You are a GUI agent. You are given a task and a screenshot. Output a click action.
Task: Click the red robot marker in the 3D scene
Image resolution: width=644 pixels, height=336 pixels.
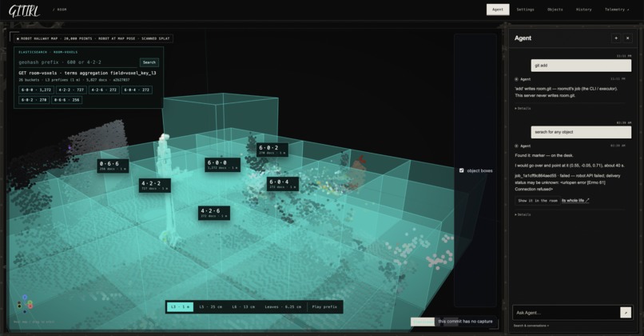pos(361,160)
